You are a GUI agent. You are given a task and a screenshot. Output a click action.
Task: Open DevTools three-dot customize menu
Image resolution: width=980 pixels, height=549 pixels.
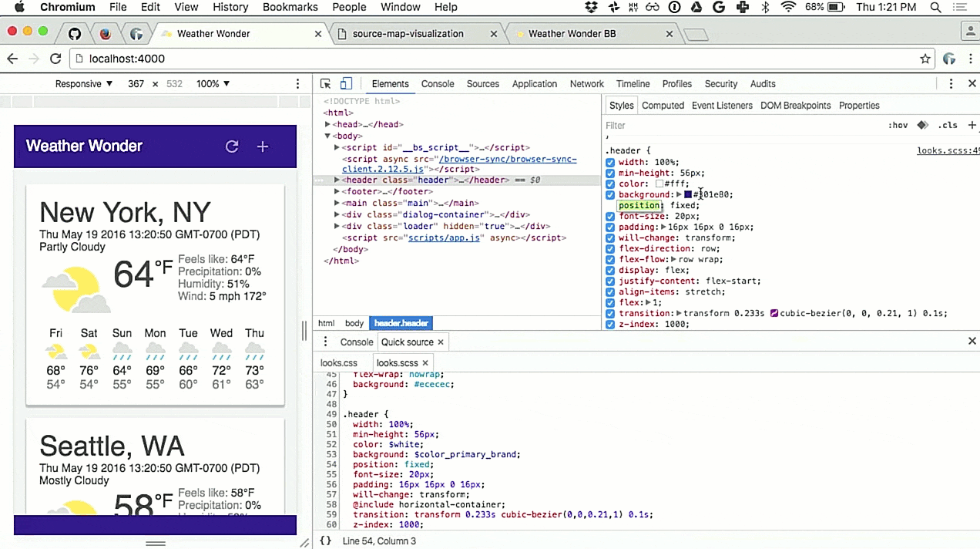pyautogui.click(x=951, y=84)
